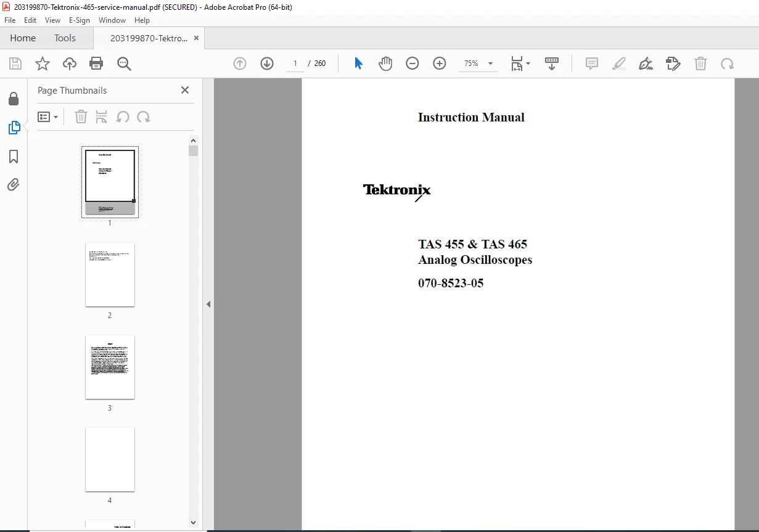Switch to the Tools tab
Viewport: 759px width, 532px height.
[x=65, y=38]
